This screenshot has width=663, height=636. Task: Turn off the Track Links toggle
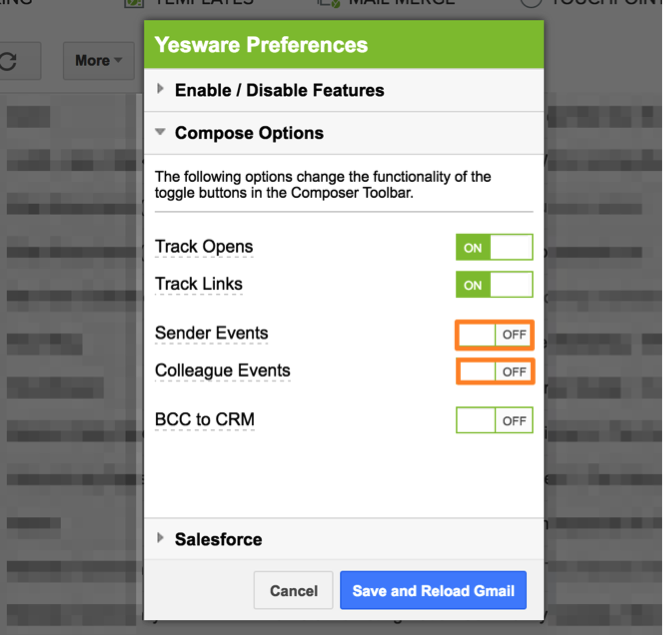pyautogui.click(x=494, y=285)
